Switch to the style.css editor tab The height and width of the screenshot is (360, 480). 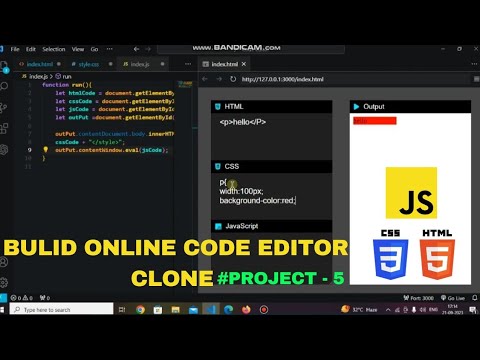point(89,64)
